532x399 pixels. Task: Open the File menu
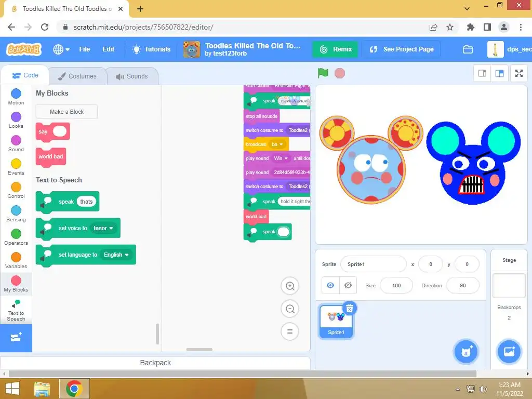85,49
